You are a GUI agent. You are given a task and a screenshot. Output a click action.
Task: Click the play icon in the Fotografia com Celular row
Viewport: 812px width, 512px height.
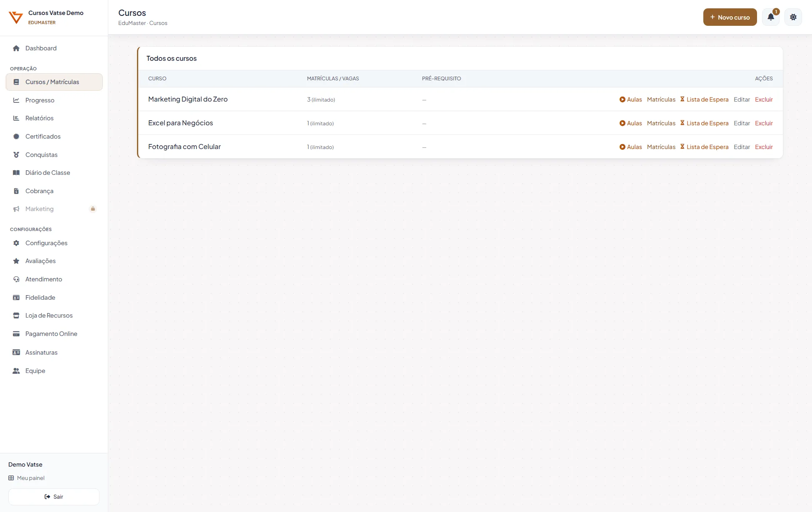pos(623,147)
